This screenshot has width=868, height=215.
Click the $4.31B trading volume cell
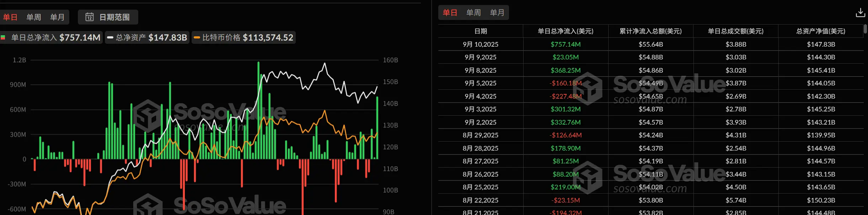tap(736, 135)
